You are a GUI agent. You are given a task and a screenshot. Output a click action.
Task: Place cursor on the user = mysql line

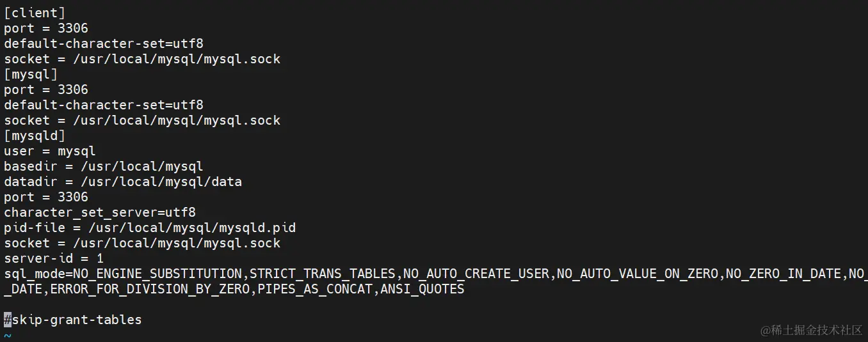(50, 151)
